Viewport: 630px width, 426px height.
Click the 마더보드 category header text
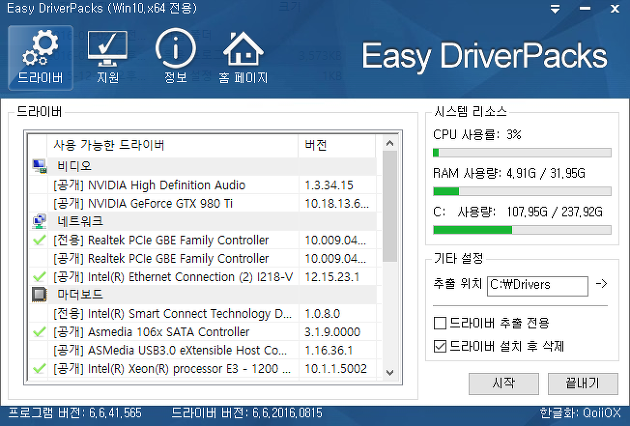tap(80, 295)
